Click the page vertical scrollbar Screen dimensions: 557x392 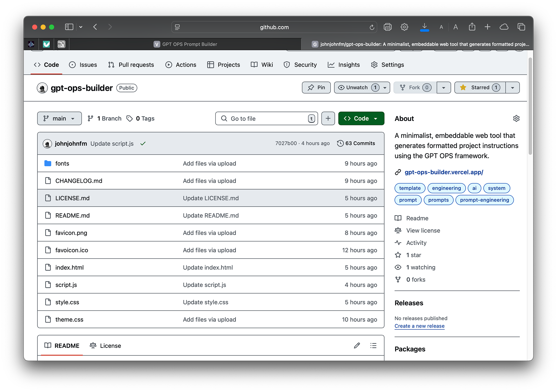(x=530, y=106)
